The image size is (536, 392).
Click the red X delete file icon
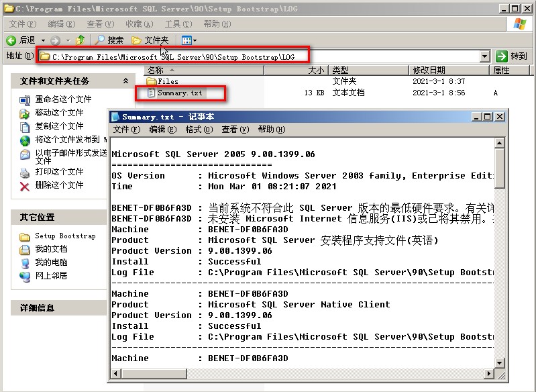[25, 187]
